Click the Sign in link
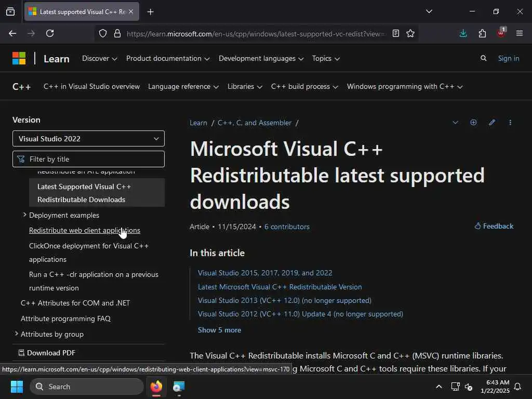 pos(509,58)
